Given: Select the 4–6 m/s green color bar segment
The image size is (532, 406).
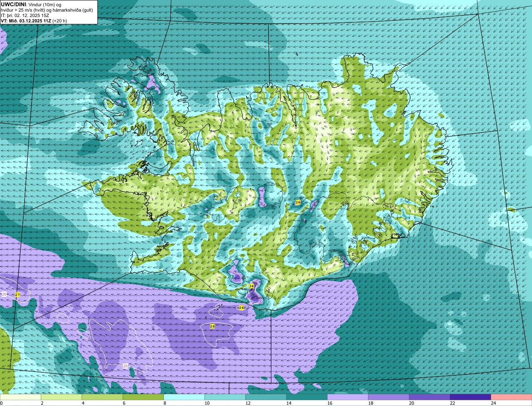Looking at the screenshot, I should point(102,397).
